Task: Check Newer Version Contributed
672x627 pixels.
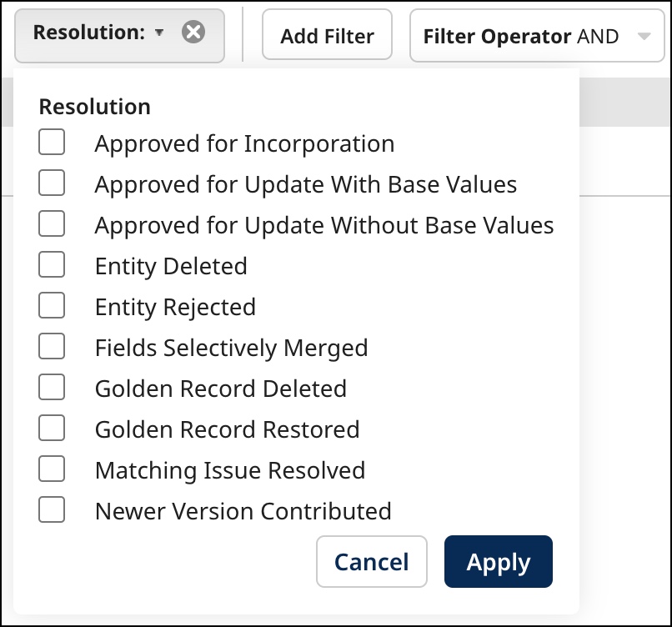Action: pyautogui.click(x=51, y=510)
